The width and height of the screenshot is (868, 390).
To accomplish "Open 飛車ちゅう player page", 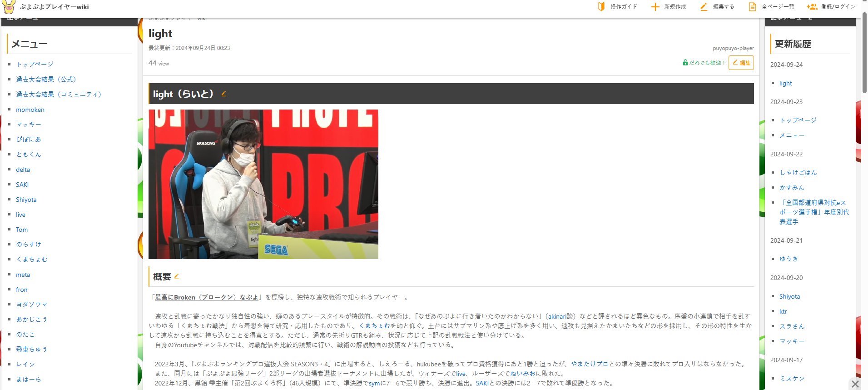I will pos(32,349).
